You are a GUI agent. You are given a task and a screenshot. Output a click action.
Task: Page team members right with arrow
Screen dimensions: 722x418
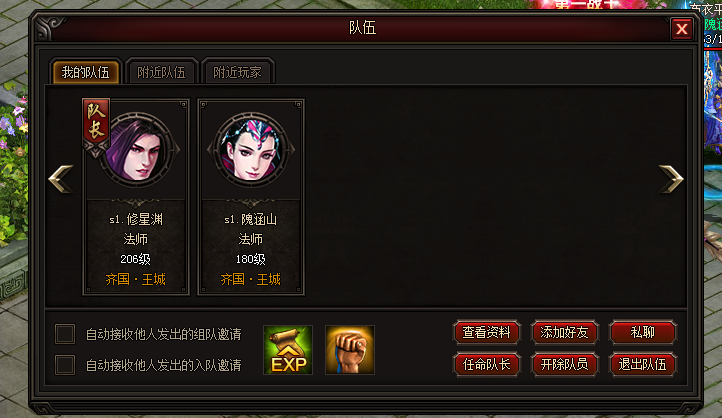point(671,179)
